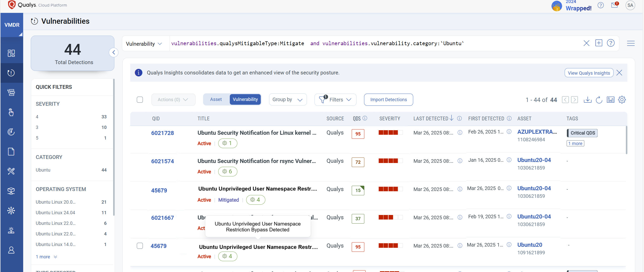This screenshot has width=644, height=272.
Task: Open the mail notifications icon
Action: (614, 5)
